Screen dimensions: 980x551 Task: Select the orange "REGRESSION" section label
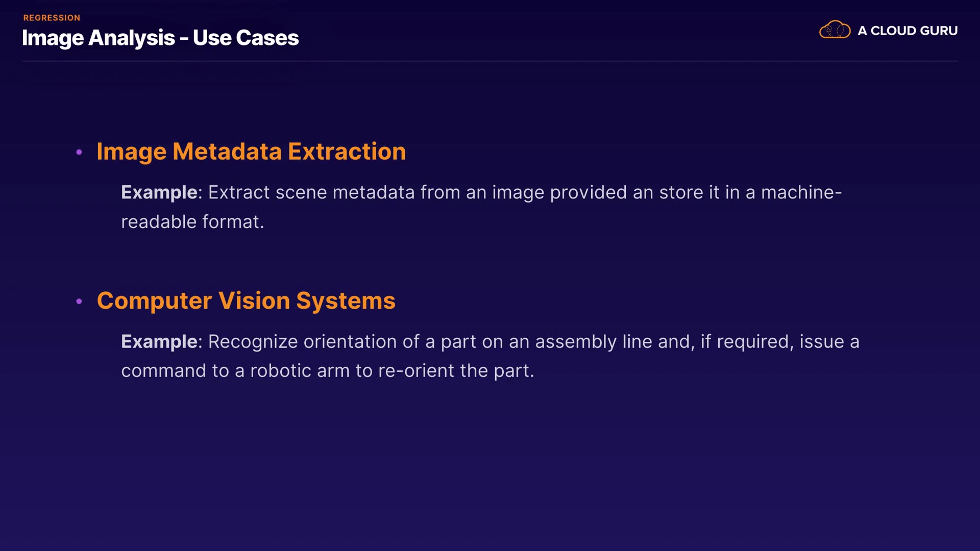(52, 18)
